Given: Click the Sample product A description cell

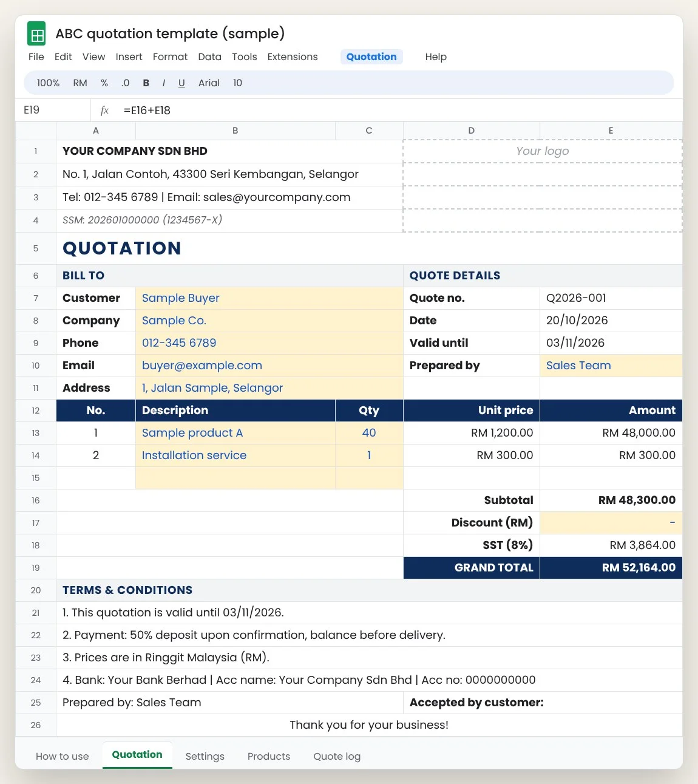Looking at the screenshot, I should click(235, 433).
